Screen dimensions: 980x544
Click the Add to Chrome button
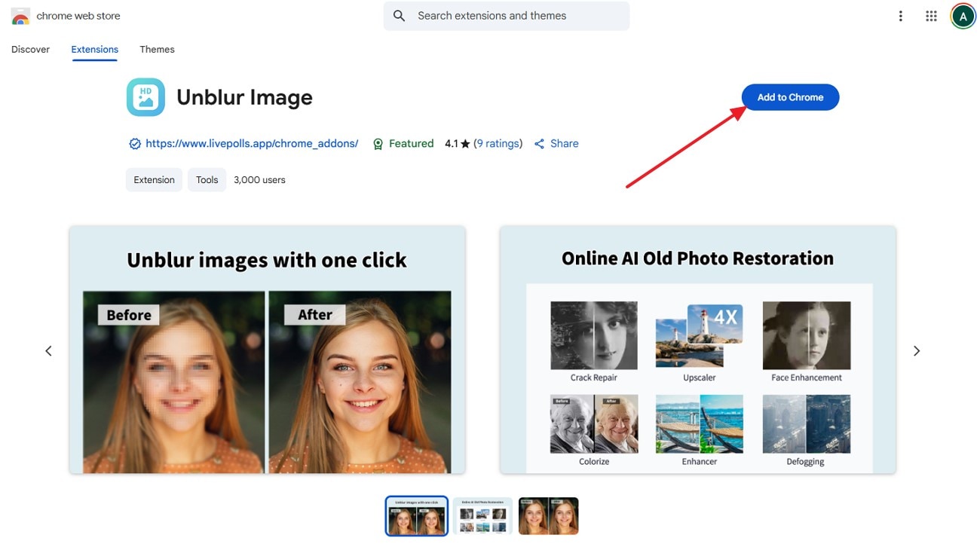tap(790, 97)
